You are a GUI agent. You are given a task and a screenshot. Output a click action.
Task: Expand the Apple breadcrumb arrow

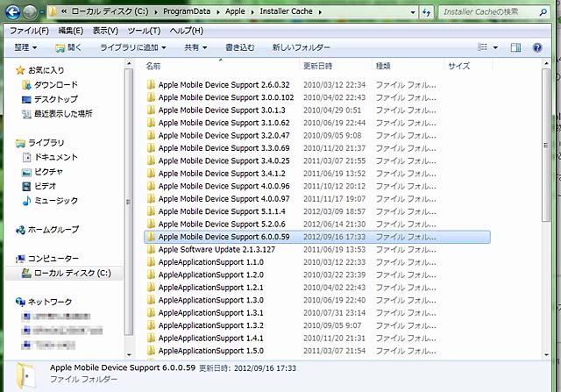click(252, 11)
